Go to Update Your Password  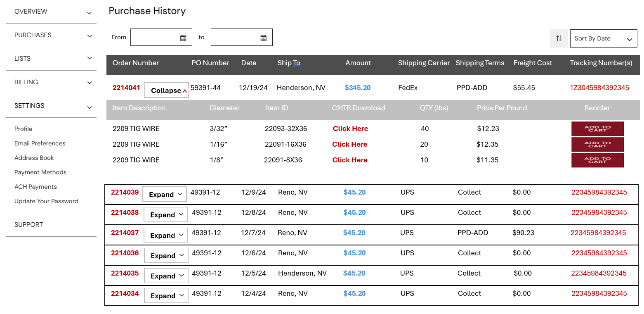46,201
